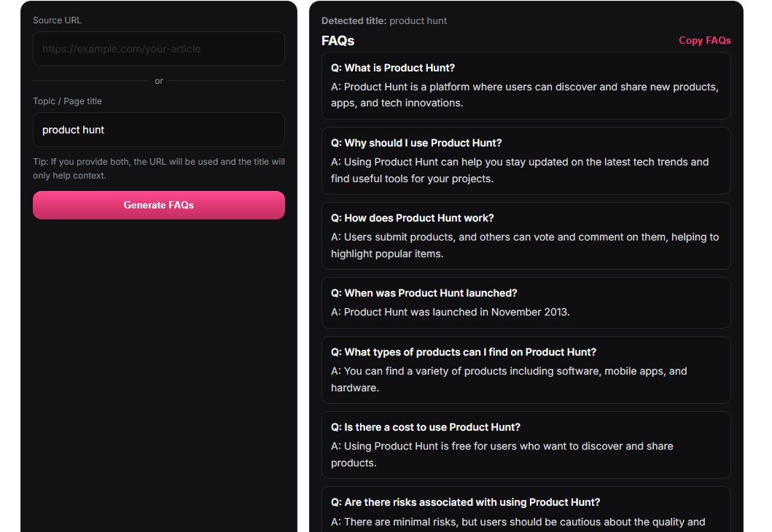Click the 'Topic / Page title' label
Viewport: 772px width, 532px height.
(68, 101)
